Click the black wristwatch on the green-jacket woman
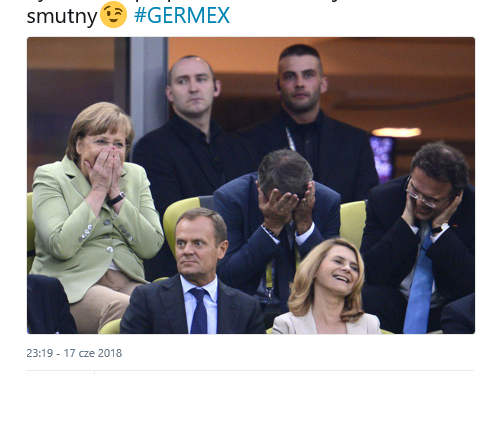Screen dimensions: 502x422 [116, 199]
